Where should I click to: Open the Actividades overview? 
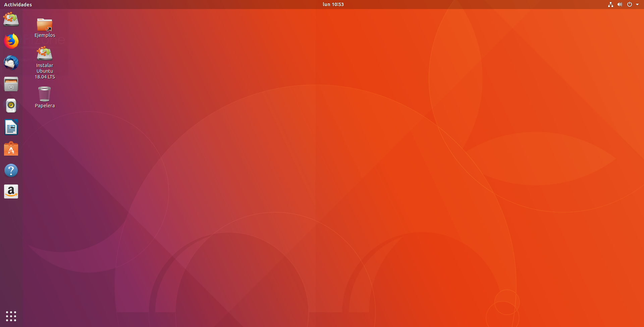point(18,4)
